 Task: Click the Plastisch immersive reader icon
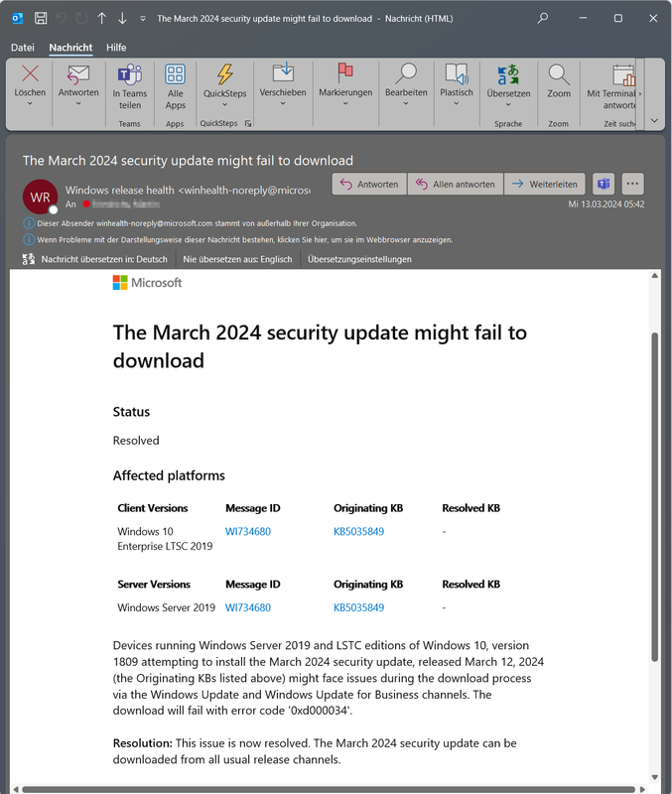tap(457, 73)
